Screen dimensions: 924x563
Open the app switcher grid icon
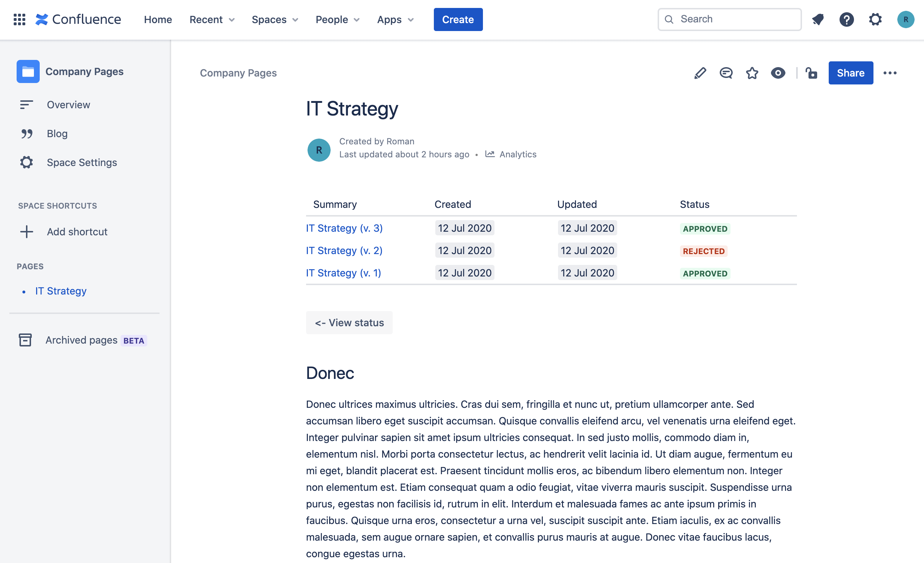(19, 19)
